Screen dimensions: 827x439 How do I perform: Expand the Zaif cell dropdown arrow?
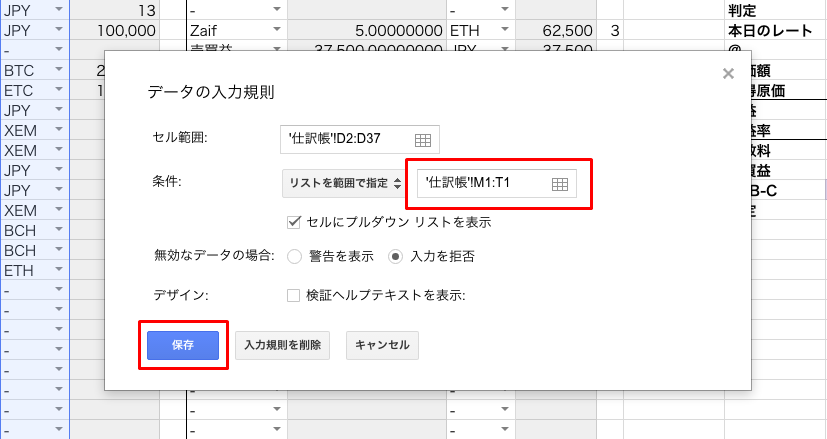pyautogui.click(x=277, y=30)
